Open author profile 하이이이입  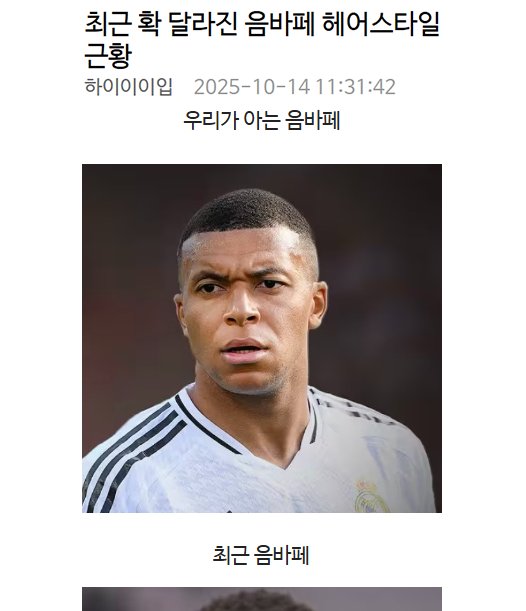click(x=128, y=86)
